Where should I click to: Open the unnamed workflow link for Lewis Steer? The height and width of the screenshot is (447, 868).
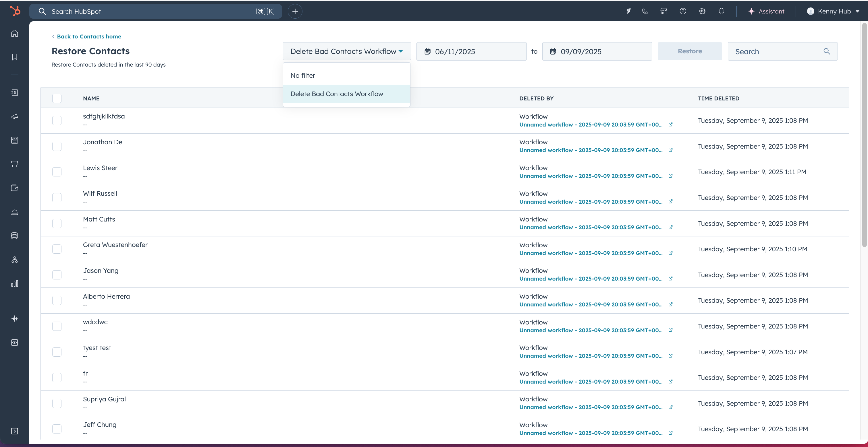(x=591, y=176)
